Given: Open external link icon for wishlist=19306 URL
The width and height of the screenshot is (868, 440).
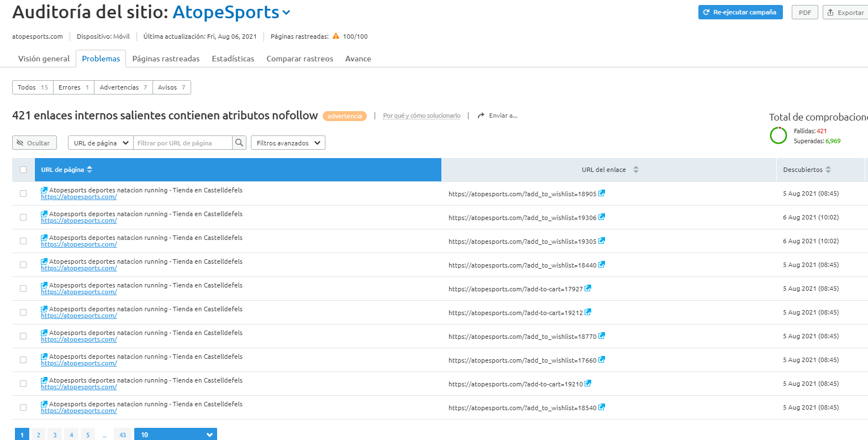Looking at the screenshot, I should coord(602,217).
